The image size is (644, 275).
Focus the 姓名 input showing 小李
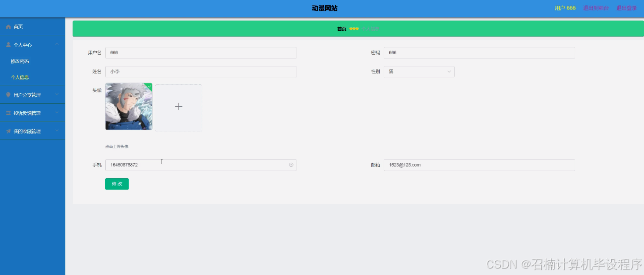(201, 72)
